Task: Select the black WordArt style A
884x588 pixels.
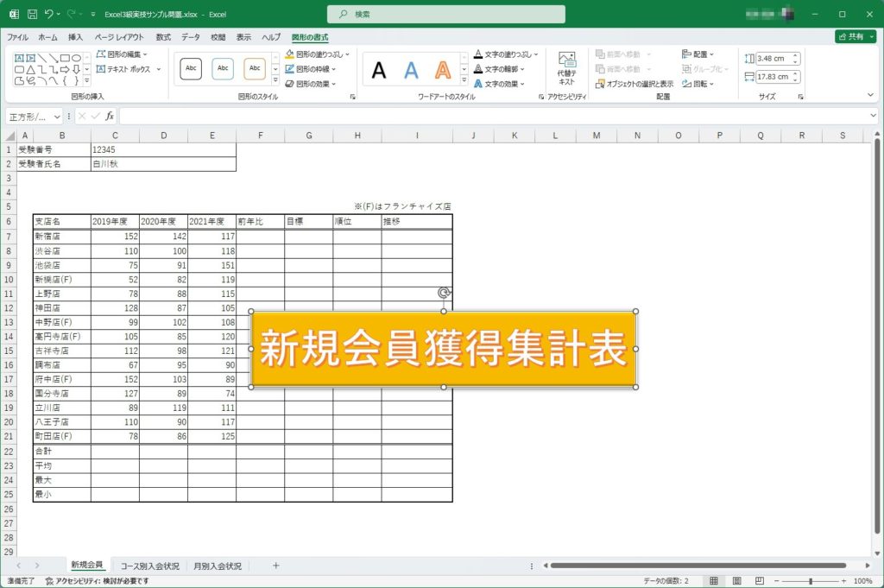Action: 379,70
